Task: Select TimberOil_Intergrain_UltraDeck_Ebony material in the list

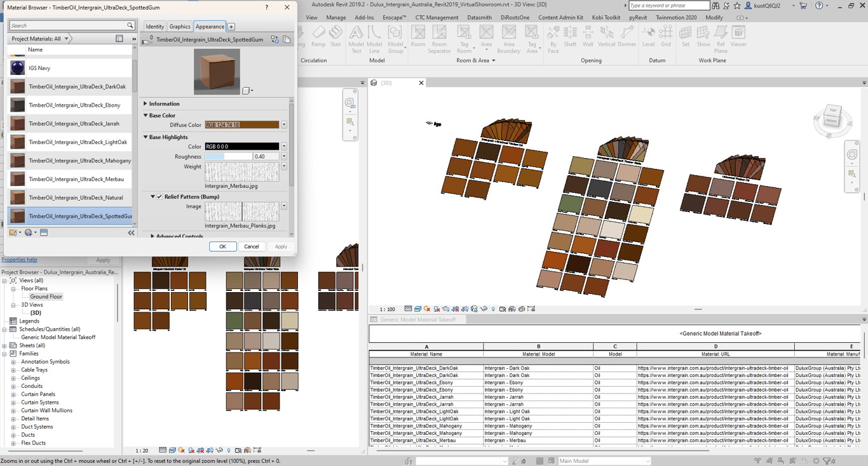Action: (74, 105)
